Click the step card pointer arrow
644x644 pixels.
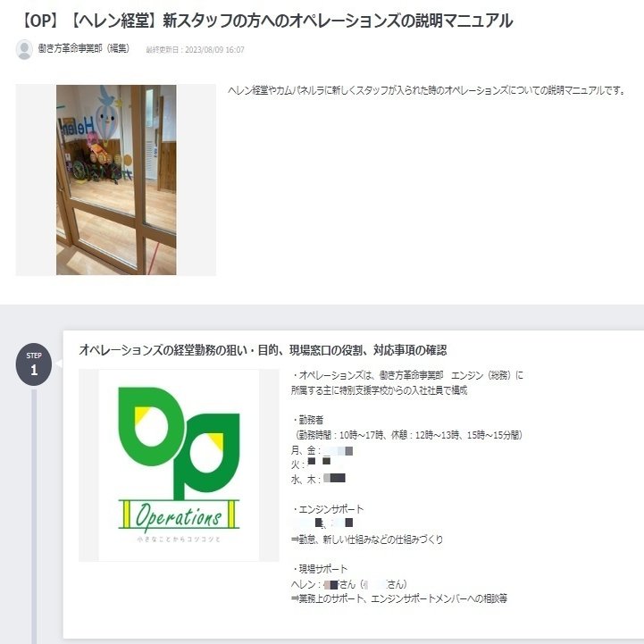pos(59,364)
